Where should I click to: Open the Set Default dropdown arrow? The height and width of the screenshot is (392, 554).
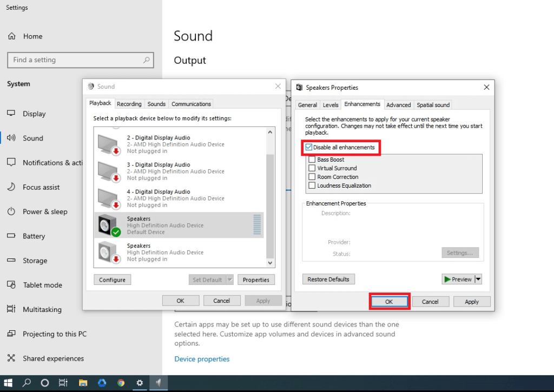229,280
